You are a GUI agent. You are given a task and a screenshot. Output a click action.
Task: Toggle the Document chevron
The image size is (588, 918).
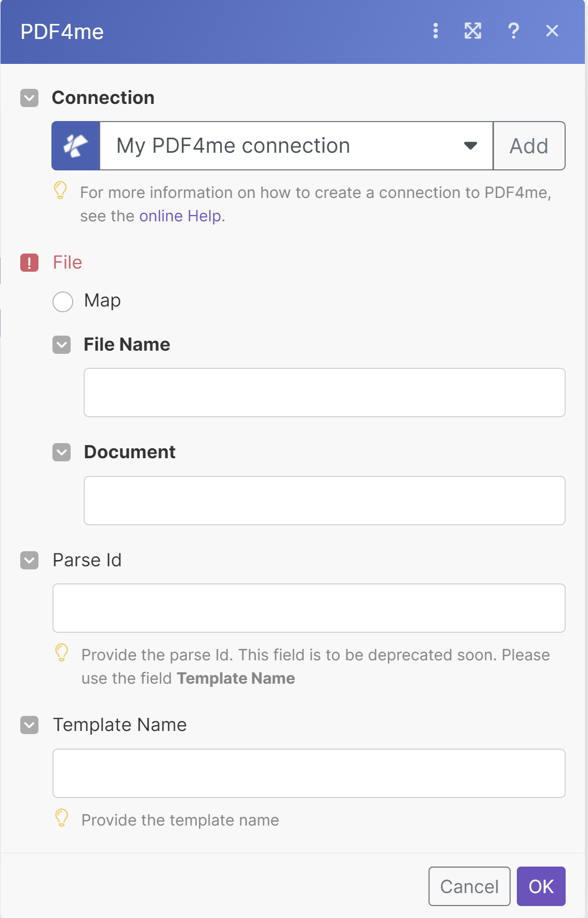62,452
